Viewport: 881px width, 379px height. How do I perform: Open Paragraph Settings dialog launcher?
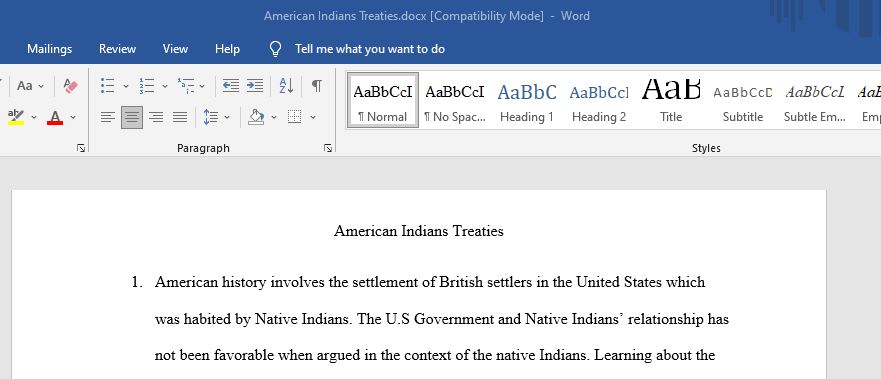328,148
